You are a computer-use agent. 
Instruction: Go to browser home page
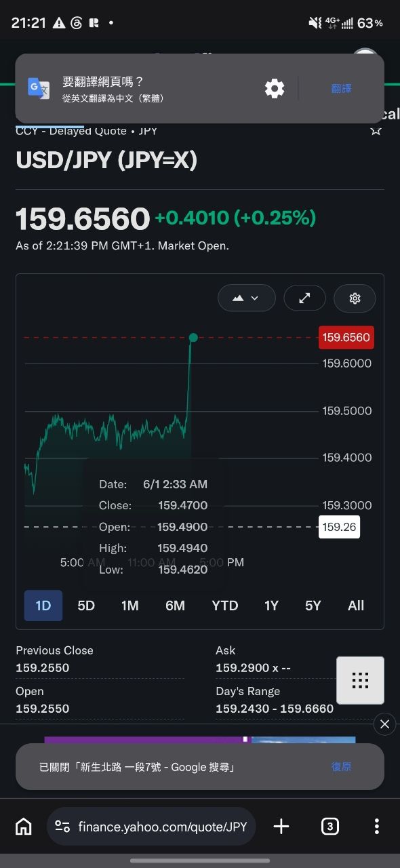(x=23, y=826)
